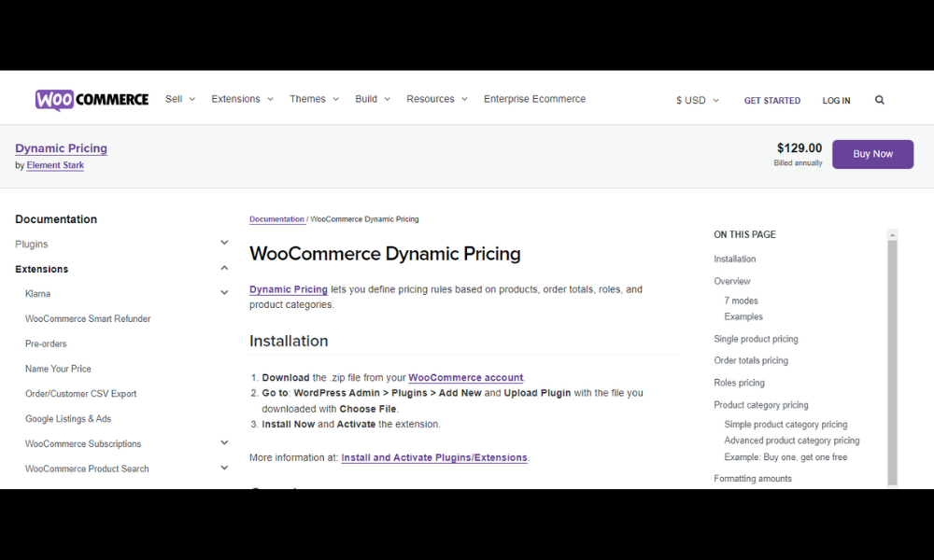
Task: Open Order/Customer CSV Export docs
Action: point(80,394)
